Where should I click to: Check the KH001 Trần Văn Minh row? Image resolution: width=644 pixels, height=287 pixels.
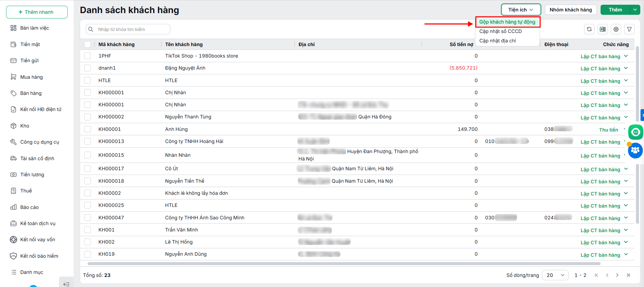[88, 230]
